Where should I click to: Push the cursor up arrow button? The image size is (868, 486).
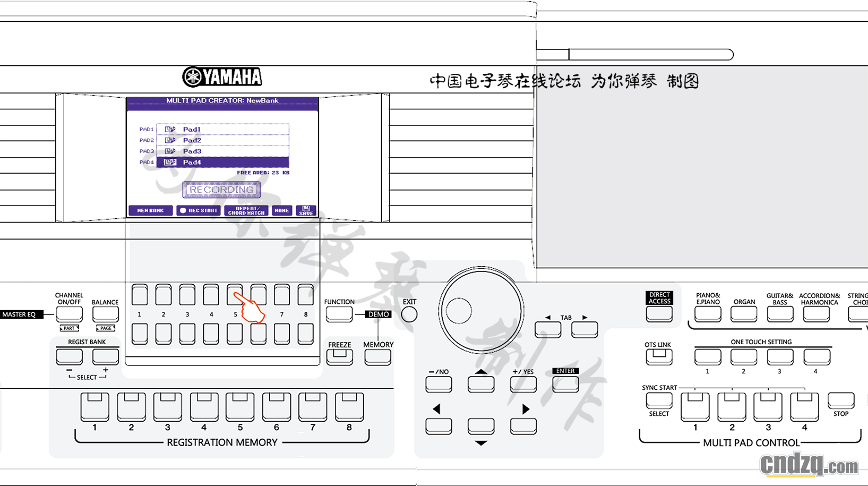[x=481, y=385]
